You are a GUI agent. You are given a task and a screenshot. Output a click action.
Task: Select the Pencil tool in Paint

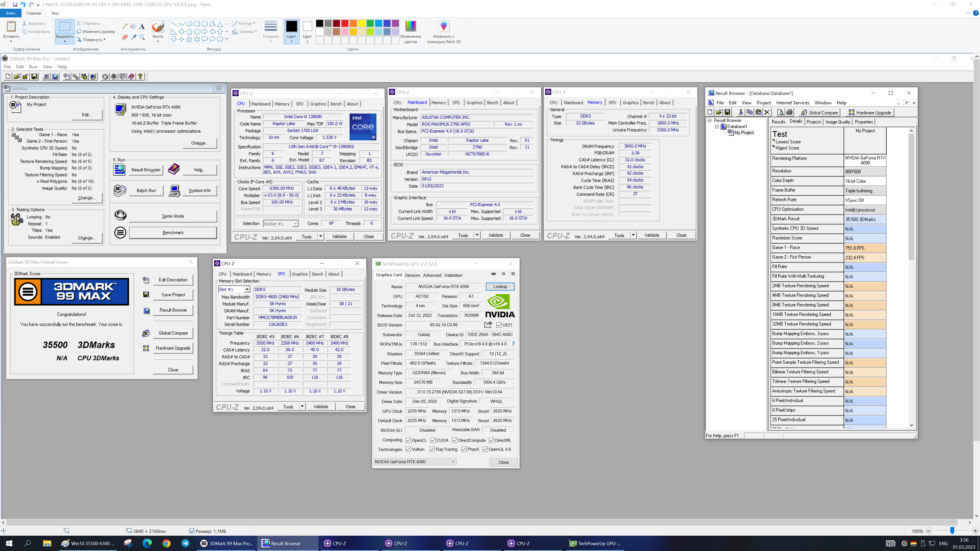125,26
